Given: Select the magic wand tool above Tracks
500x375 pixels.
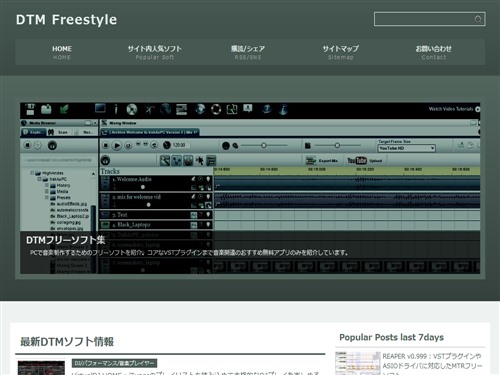Looking at the screenshot, I should [165, 161].
